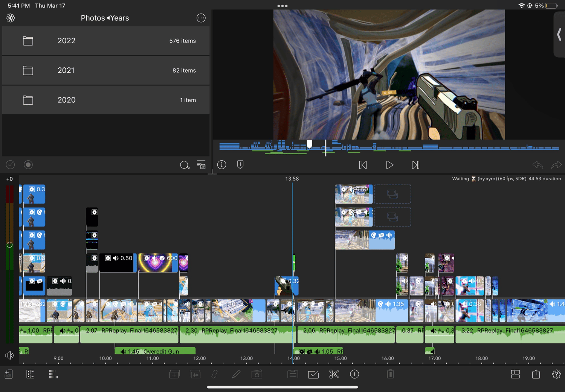Screen dimensions: 565x392
Task: Open the 2021 folder
Action: click(106, 70)
